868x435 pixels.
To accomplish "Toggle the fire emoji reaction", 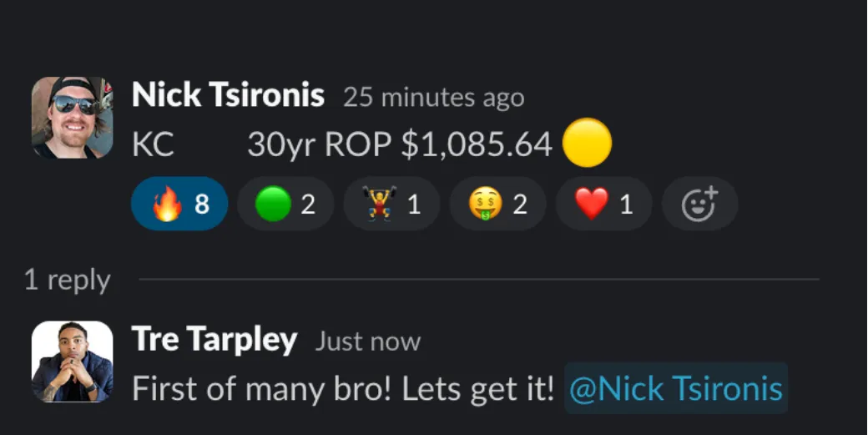I will pos(179,204).
